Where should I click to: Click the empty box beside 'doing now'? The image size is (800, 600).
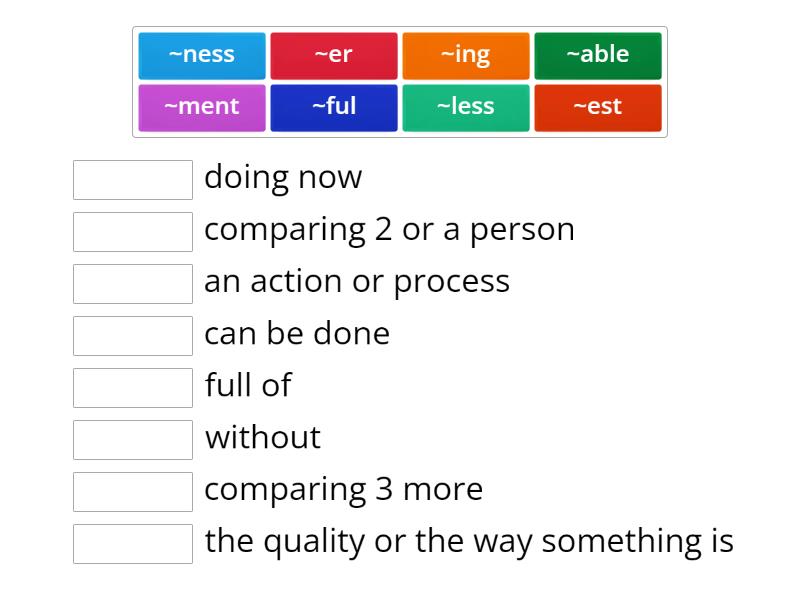[133, 180]
